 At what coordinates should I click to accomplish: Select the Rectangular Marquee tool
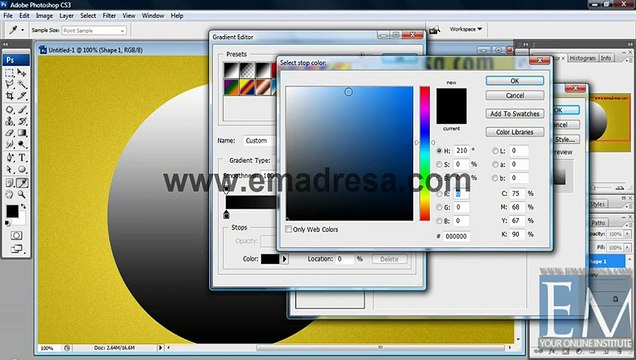tap(9, 73)
